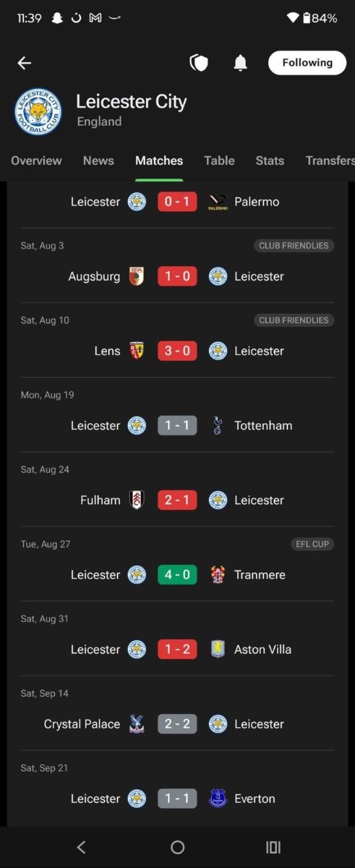This screenshot has height=868, width=355.
Task: Open the shield icon in header
Action: point(199,63)
